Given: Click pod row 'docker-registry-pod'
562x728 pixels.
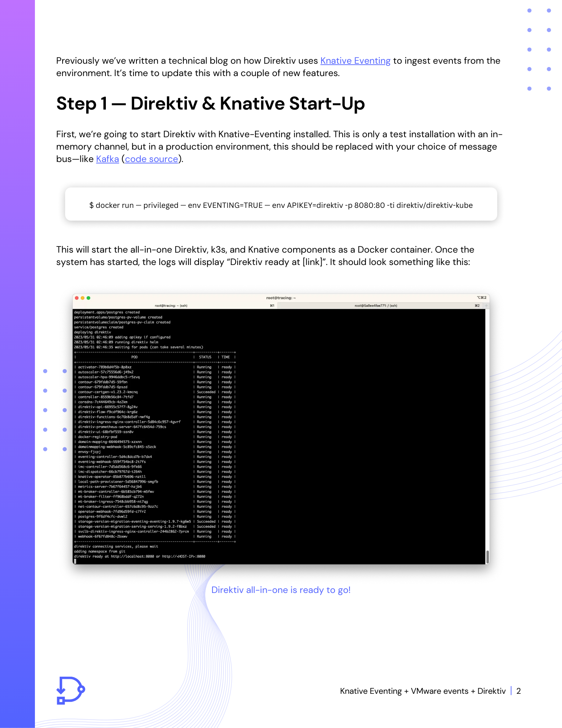Looking at the screenshot, I should (x=155, y=437).
